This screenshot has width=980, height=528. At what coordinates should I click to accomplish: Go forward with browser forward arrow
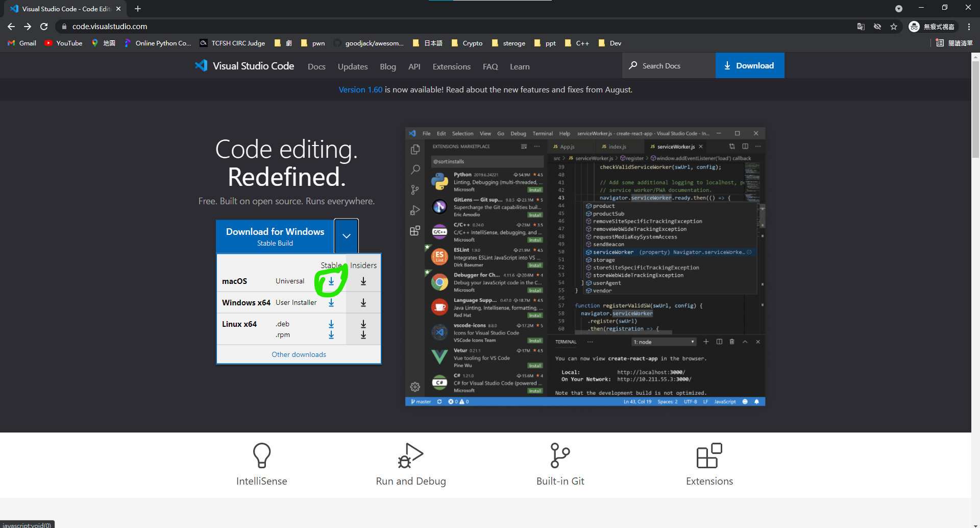(x=28, y=27)
